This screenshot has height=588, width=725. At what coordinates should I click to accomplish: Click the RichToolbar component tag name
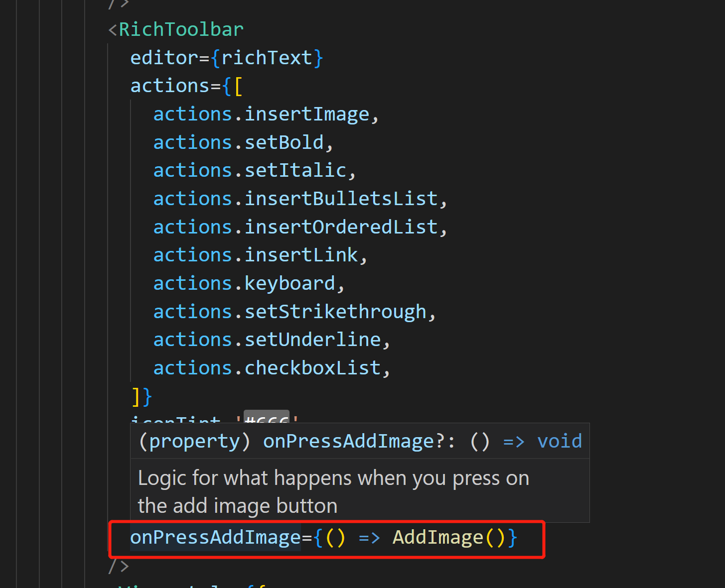181,30
